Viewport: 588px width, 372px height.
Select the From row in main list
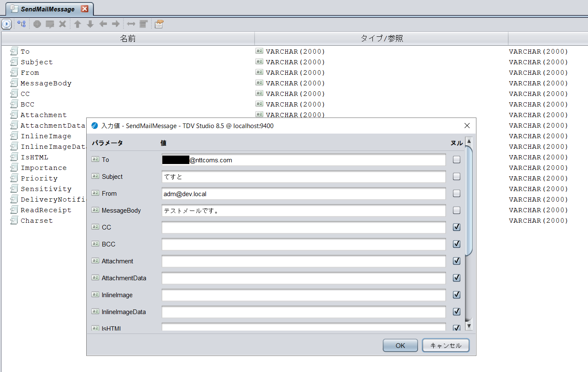point(30,73)
